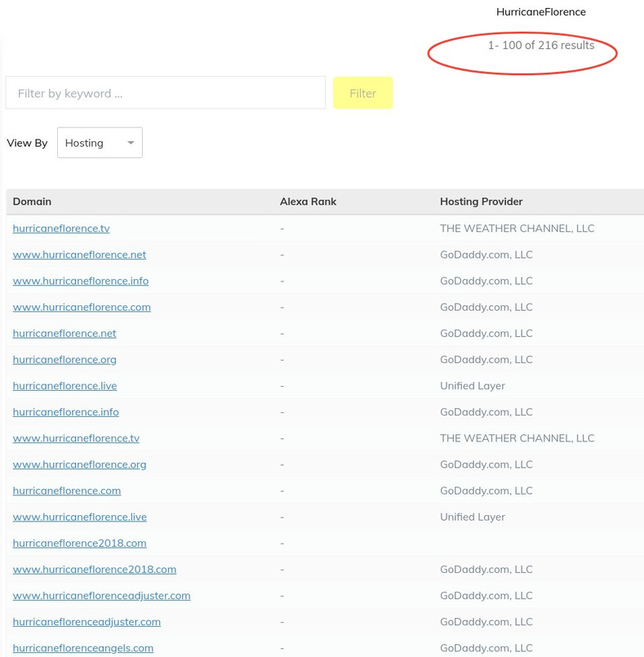Open the hurricaneflorence.tv domain link

pyautogui.click(x=61, y=229)
